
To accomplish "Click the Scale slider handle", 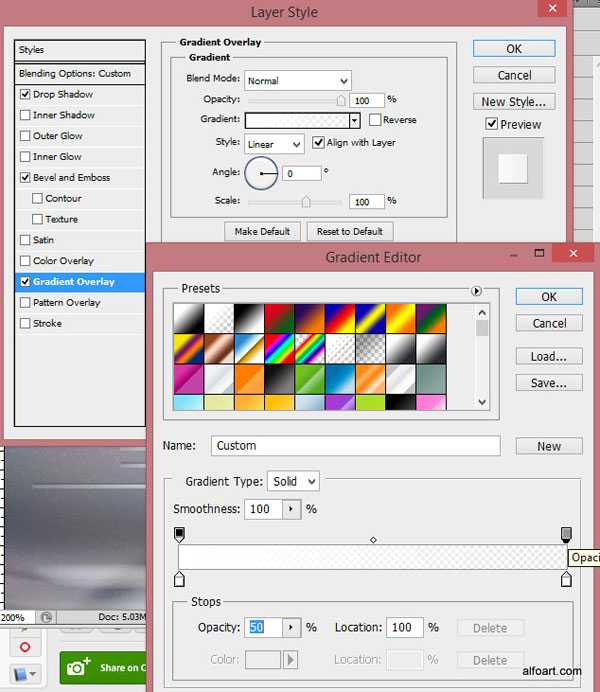I will tap(306, 202).
